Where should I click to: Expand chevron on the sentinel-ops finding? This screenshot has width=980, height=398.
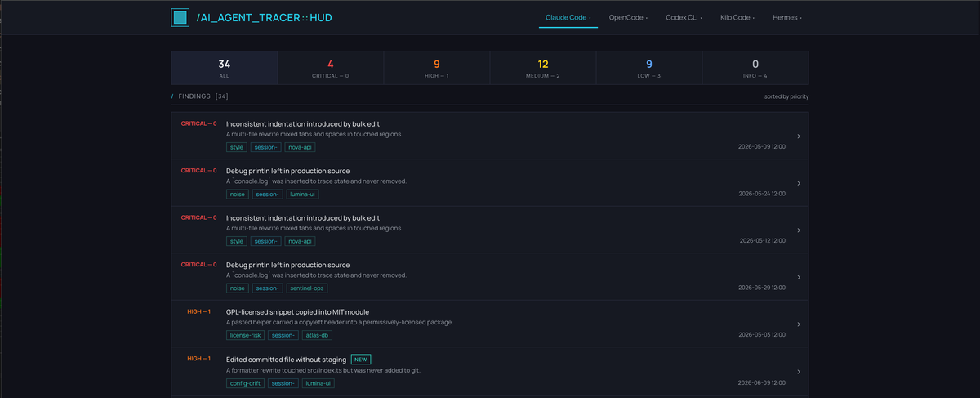(798, 277)
